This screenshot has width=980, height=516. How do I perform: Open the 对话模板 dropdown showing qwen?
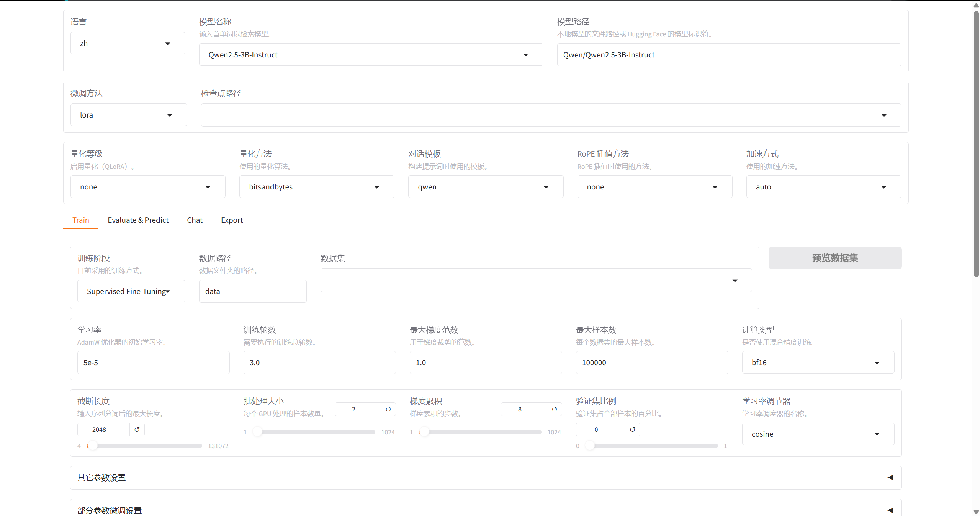pyautogui.click(x=486, y=187)
